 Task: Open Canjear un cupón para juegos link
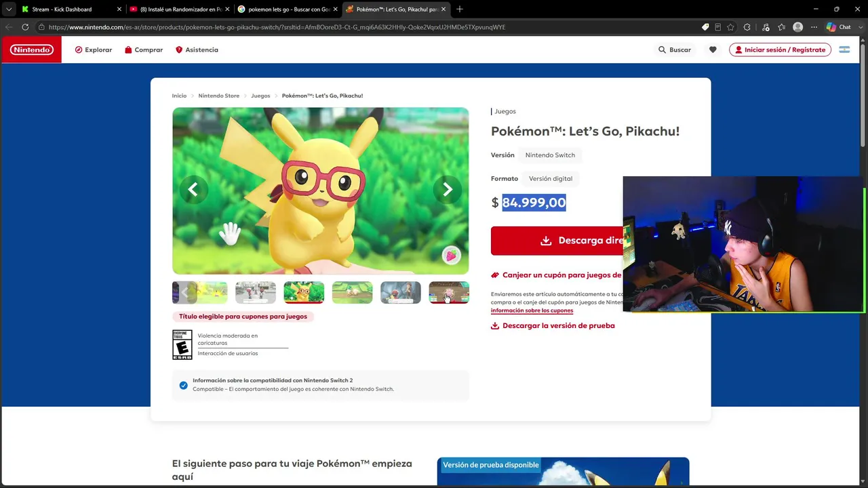557,275
